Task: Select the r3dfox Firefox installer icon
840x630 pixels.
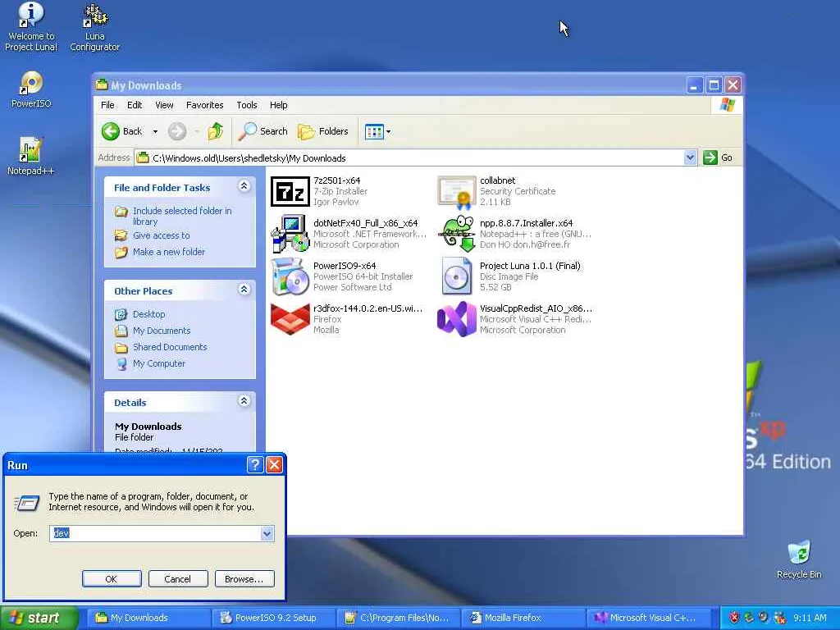Action: click(x=290, y=319)
